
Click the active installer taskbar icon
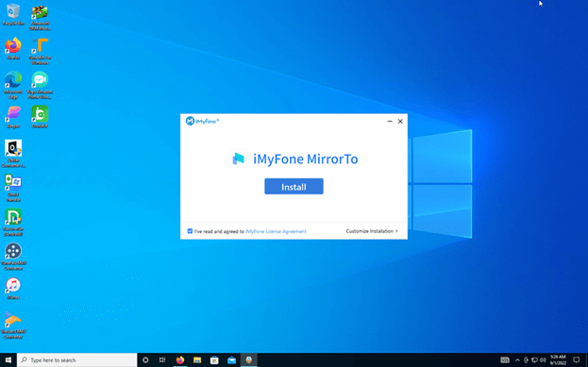tap(248, 359)
